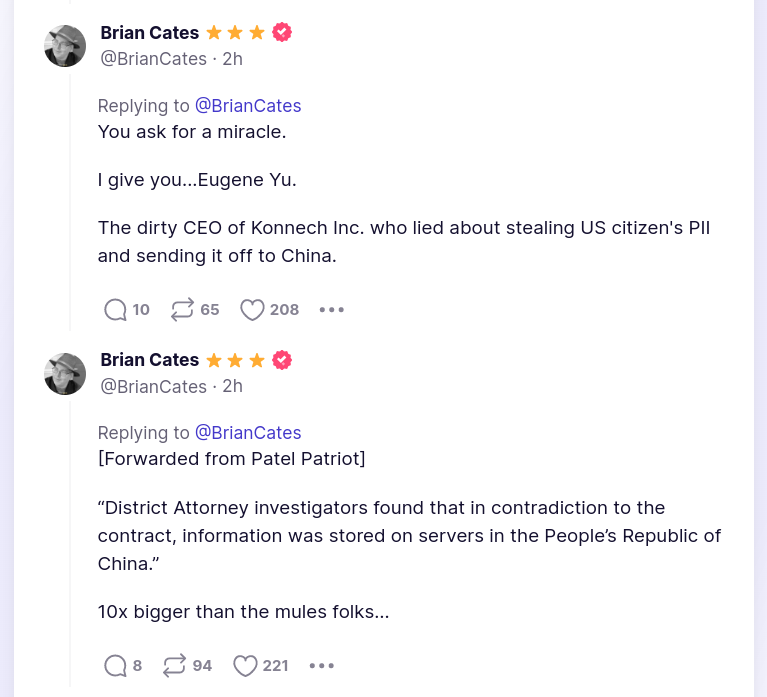The width and height of the screenshot is (767, 697).
Task: Repost the Patel Patriot forwarded post
Action: point(174,665)
